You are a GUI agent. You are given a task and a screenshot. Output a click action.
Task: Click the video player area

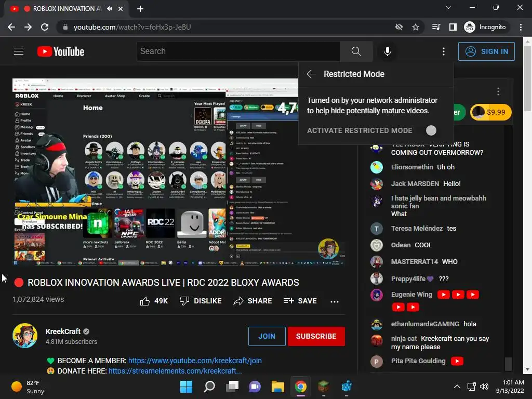pos(179,172)
